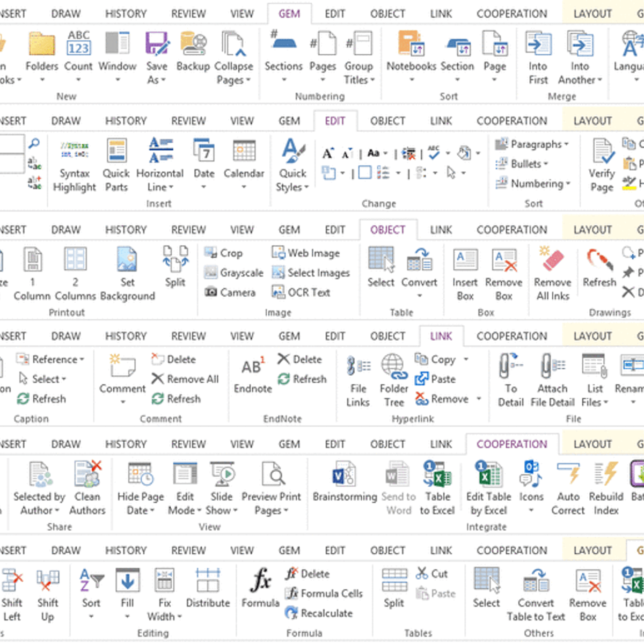The width and height of the screenshot is (644, 644).
Task: Click Formula Cells
Action: pyautogui.click(x=324, y=593)
